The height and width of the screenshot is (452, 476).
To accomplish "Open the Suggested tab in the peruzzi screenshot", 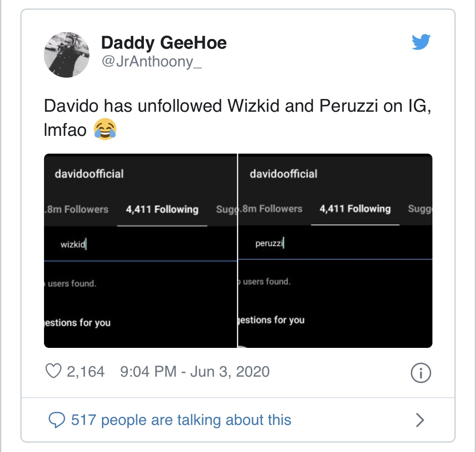I will point(419,209).
